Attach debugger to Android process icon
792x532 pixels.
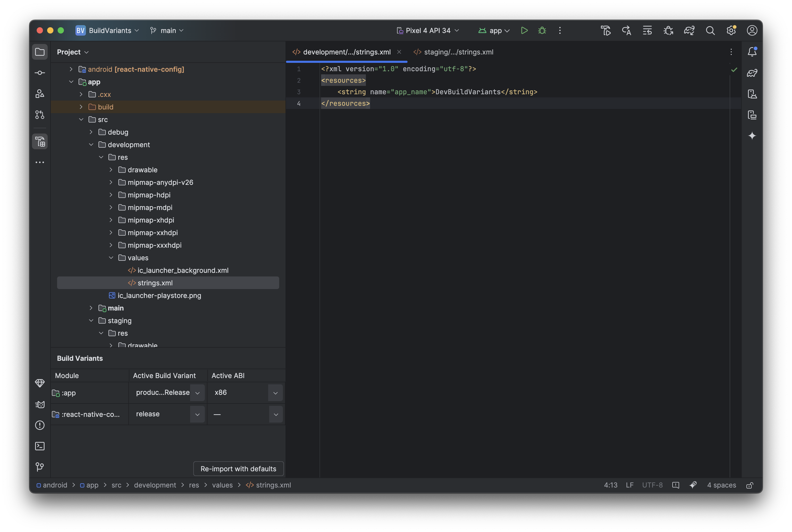pyautogui.click(x=668, y=31)
